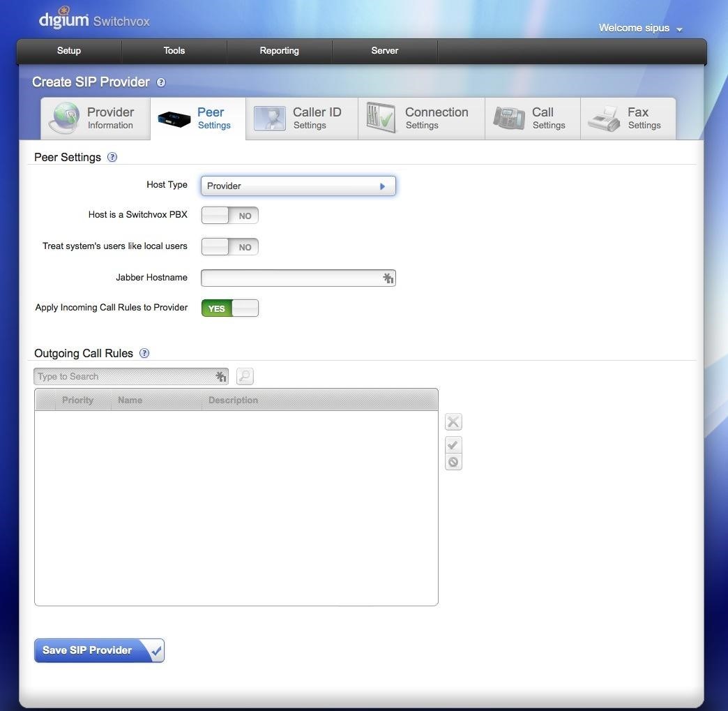Switch to Fax Settings tab
Viewport: 728px width, 711px height.
pos(628,119)
